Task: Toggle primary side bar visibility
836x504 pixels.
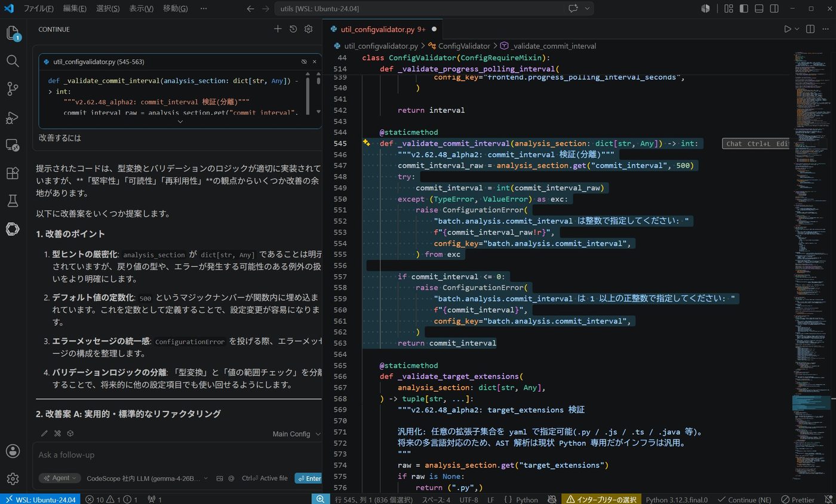Action: [x=743, y=8]
